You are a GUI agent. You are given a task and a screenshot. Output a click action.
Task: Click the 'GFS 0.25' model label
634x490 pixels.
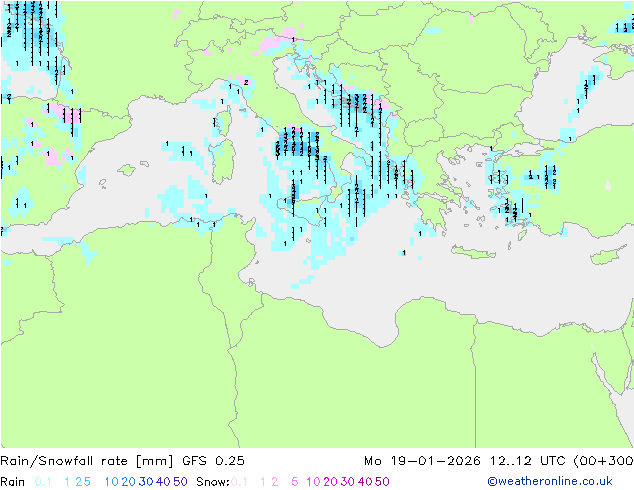213,461
